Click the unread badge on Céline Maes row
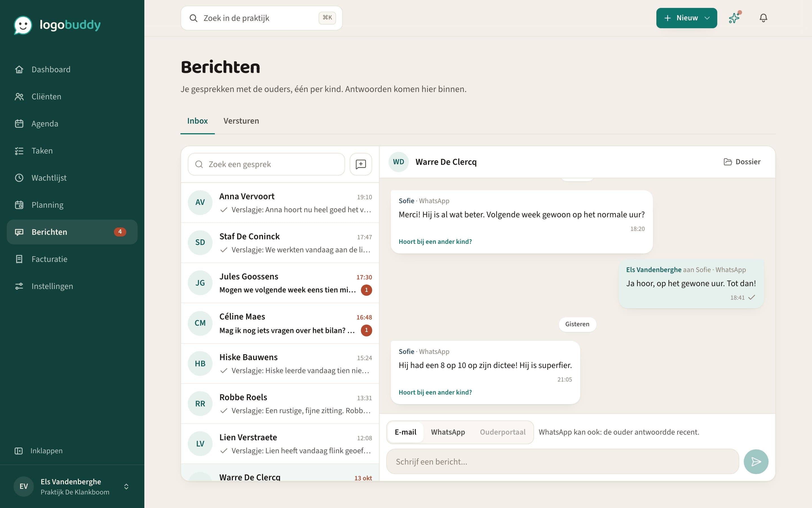Screen dimensions: 812x508 coord(367,330)
